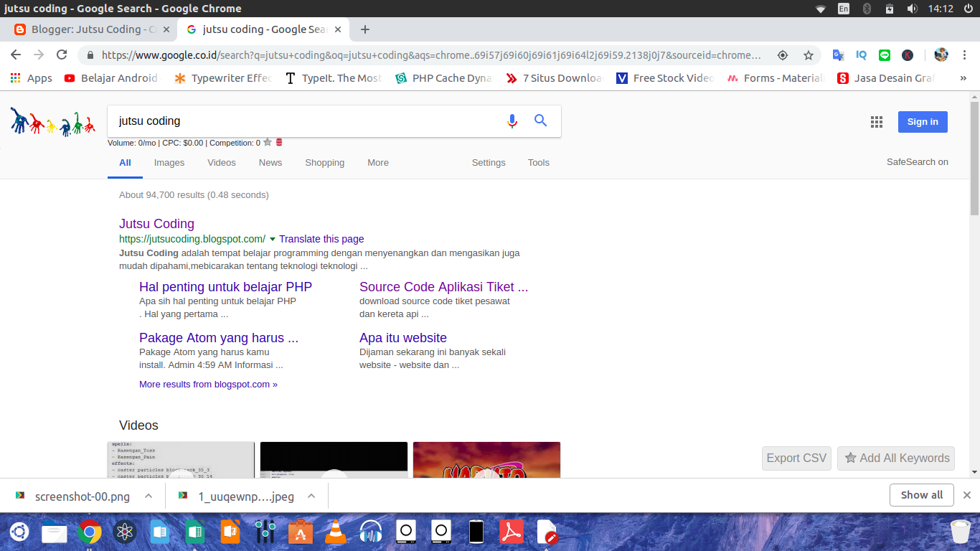The height and width of the screenshot is (551, 980).
Task: Open the LINE extension icon
Action: pos(885,55)
